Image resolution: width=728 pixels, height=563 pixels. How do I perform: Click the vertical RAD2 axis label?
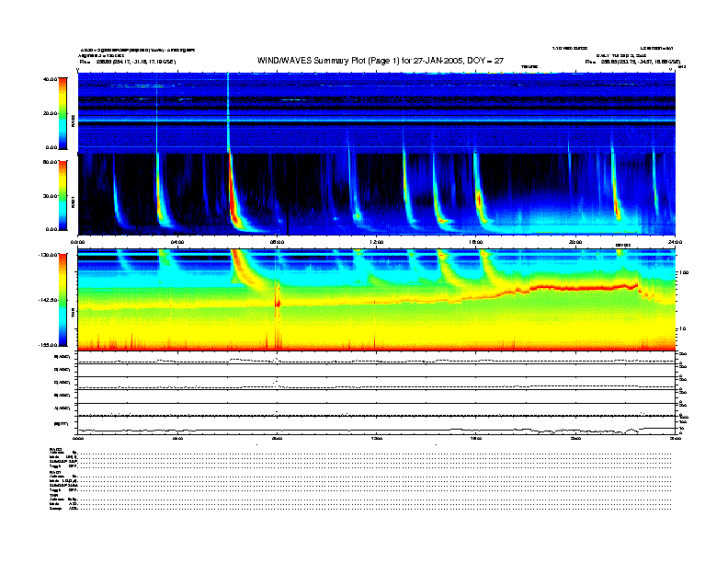pos(73,121)
